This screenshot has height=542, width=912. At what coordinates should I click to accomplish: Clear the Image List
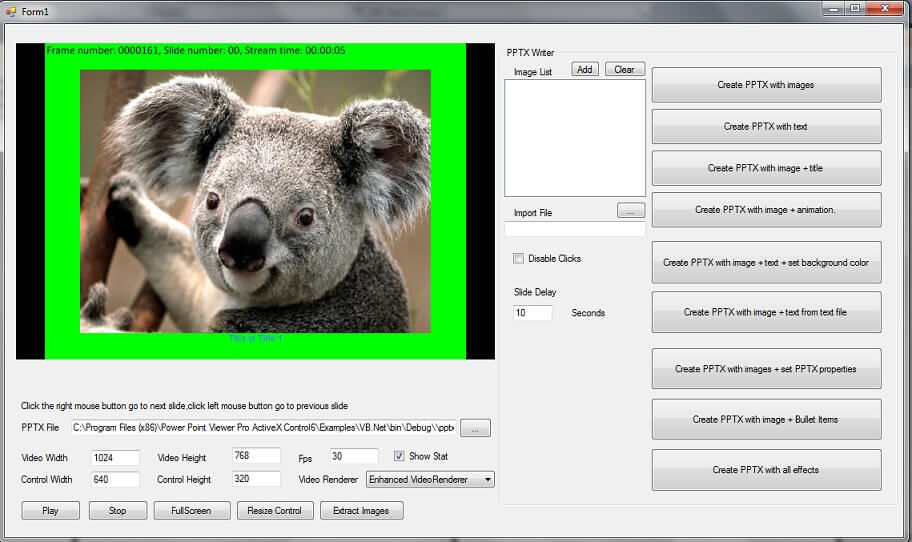coord(624,70)
